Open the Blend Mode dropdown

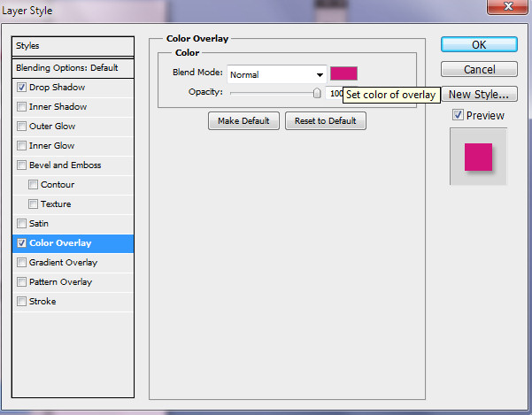point(276,74)
